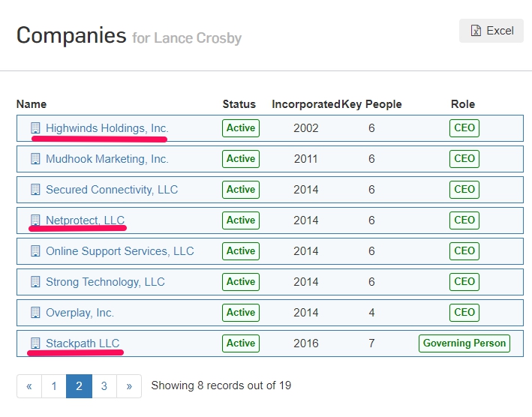
Task: Open Stackpath LLC company link
Action: pos(83,343)
